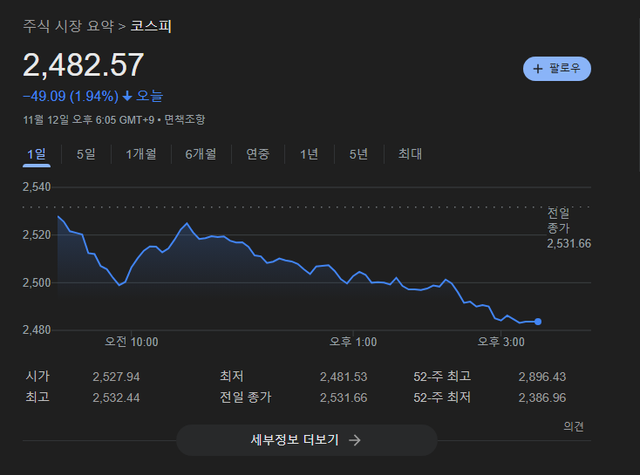Click the 전일 종가 2,531.66 chart label
The image size is (640, 475).
[568, 229]
